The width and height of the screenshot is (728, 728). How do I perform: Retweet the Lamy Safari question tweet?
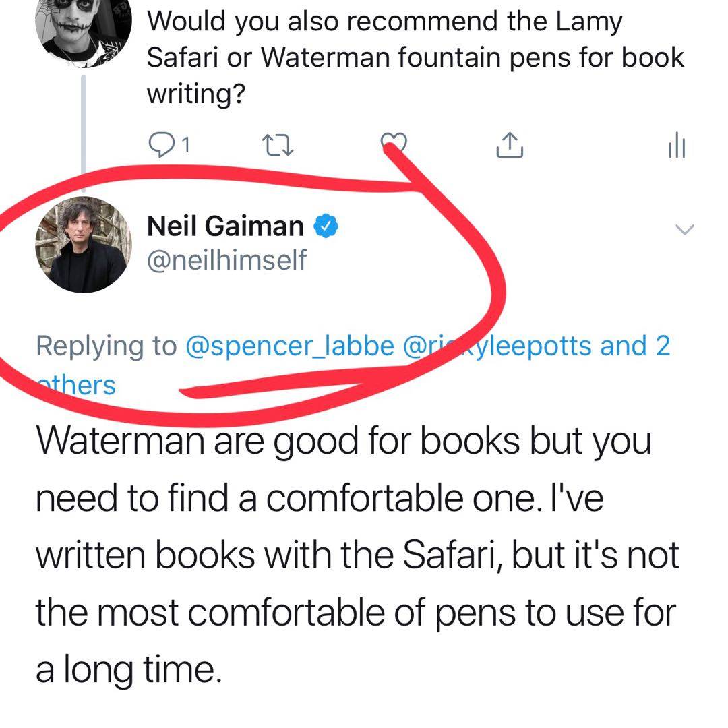(278, 144)
